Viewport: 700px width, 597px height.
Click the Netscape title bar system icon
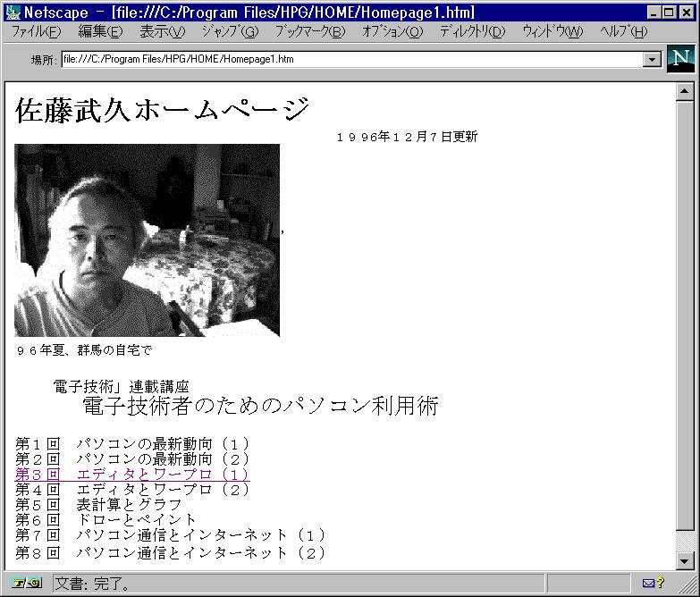(13, 12)
